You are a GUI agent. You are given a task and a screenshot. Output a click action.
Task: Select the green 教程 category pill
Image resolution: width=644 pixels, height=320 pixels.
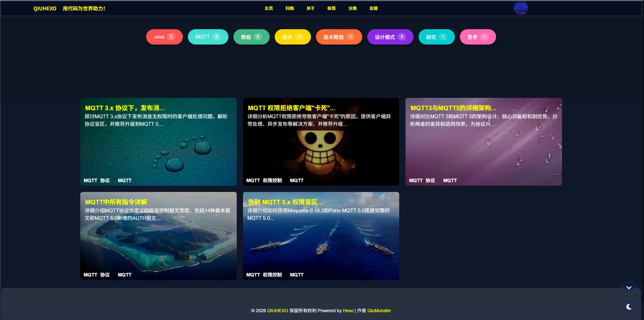click(x=251, y=37)
